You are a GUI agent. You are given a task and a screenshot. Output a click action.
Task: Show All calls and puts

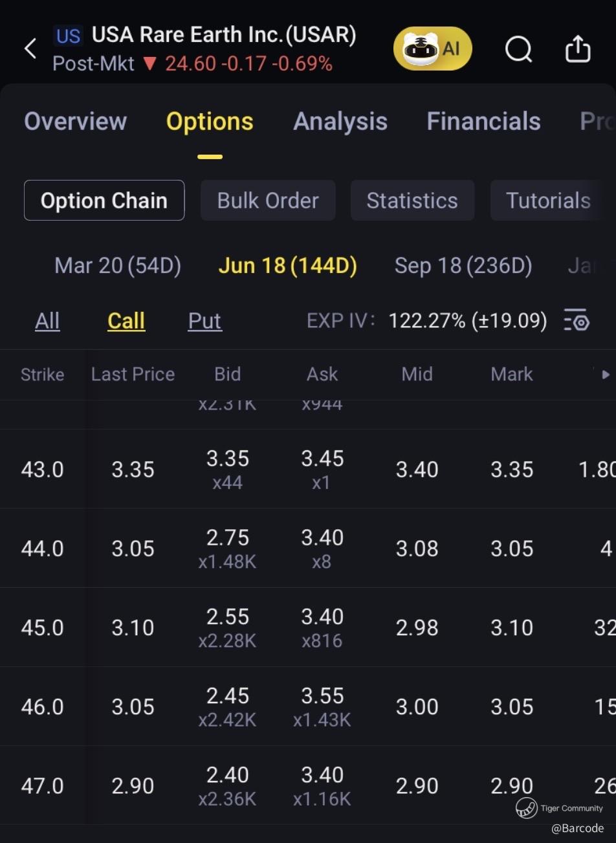(47, 321)
